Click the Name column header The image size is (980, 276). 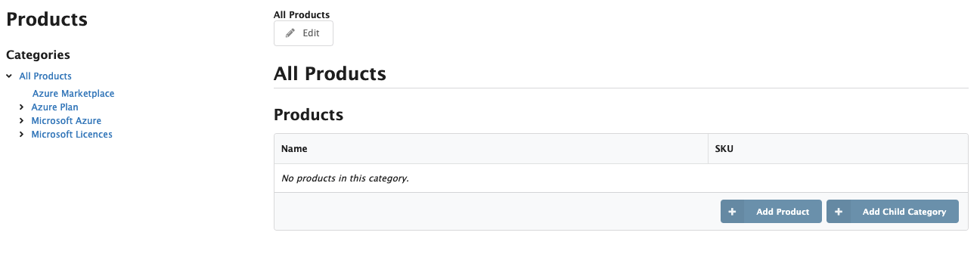[x=294, y=149]
